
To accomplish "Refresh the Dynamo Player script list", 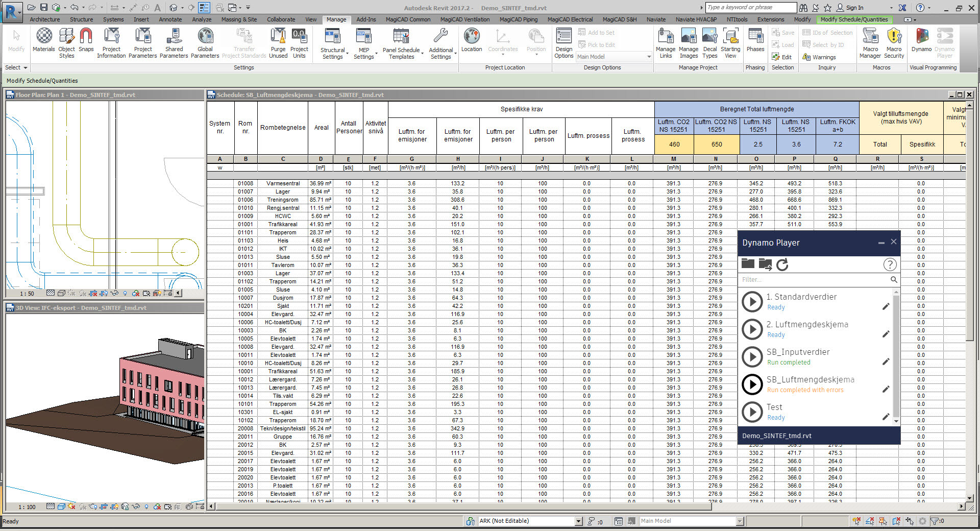I will point(782,264).
